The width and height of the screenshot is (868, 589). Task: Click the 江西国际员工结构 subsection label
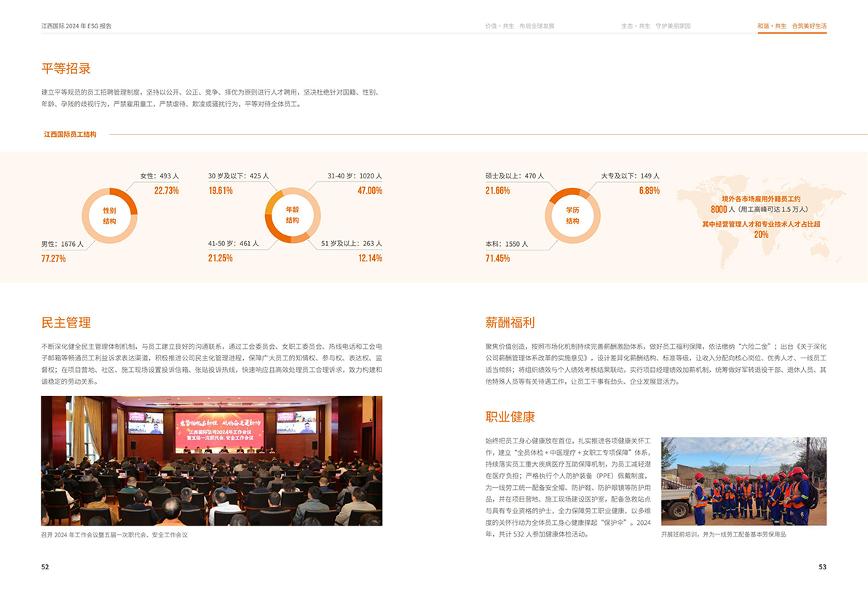70,135
